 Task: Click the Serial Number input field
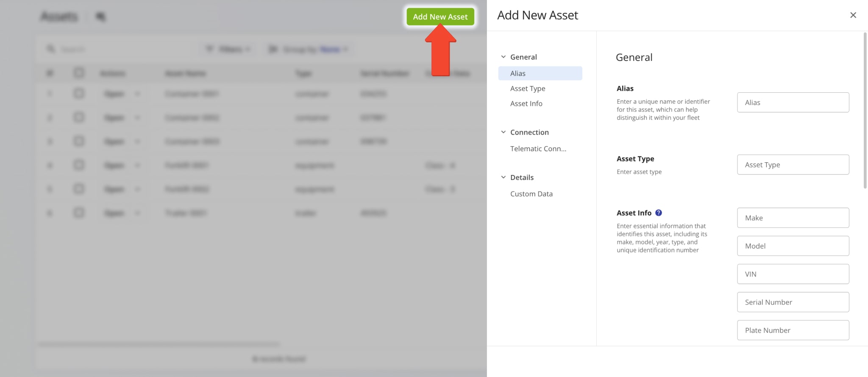coord(793,302)
